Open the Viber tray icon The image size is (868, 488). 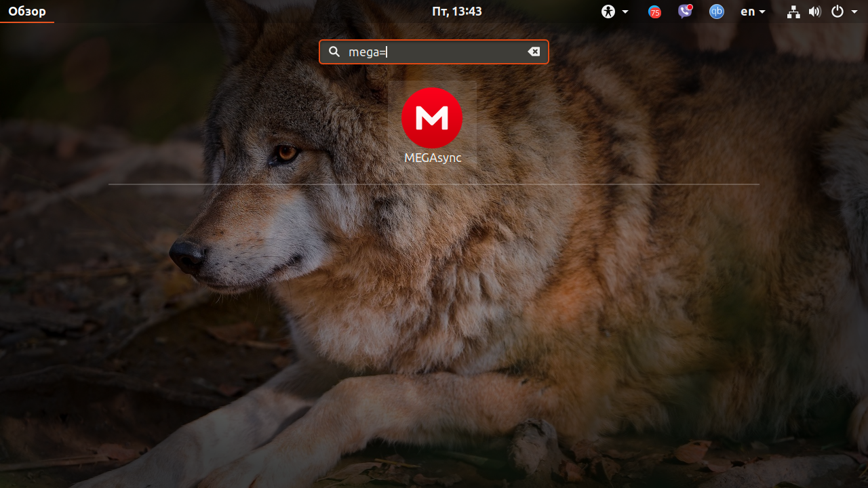point(685,12)
